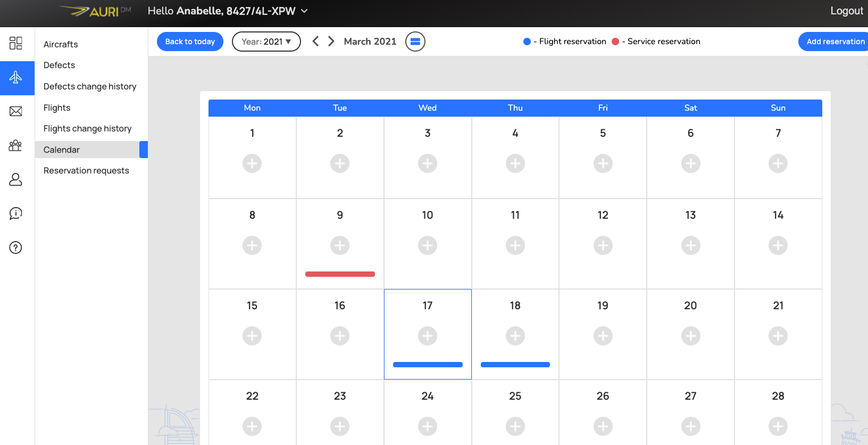The width and height of the screenshot is (868, 445).
Task: Click the Logout link
Action: [847, 11]
